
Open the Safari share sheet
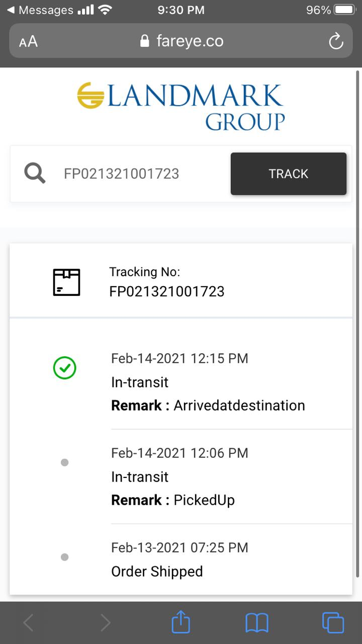181,623
